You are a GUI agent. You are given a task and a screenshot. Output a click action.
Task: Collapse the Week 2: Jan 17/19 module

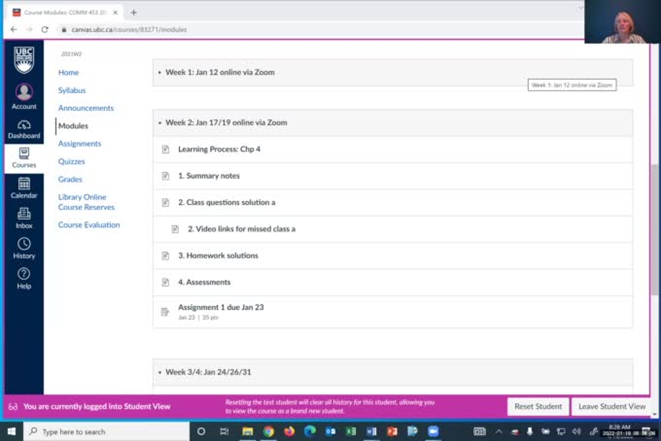[x=160, y=123]
